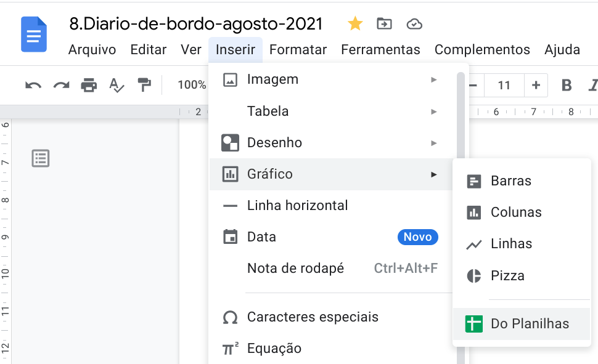
Task: Open the zoom level dropdown
Action: tap(192, 85)
